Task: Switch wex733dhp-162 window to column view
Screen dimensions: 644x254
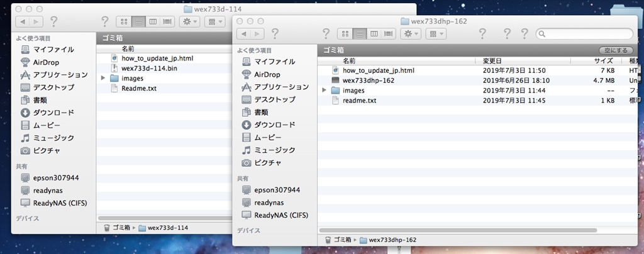Action: (374, 34)
